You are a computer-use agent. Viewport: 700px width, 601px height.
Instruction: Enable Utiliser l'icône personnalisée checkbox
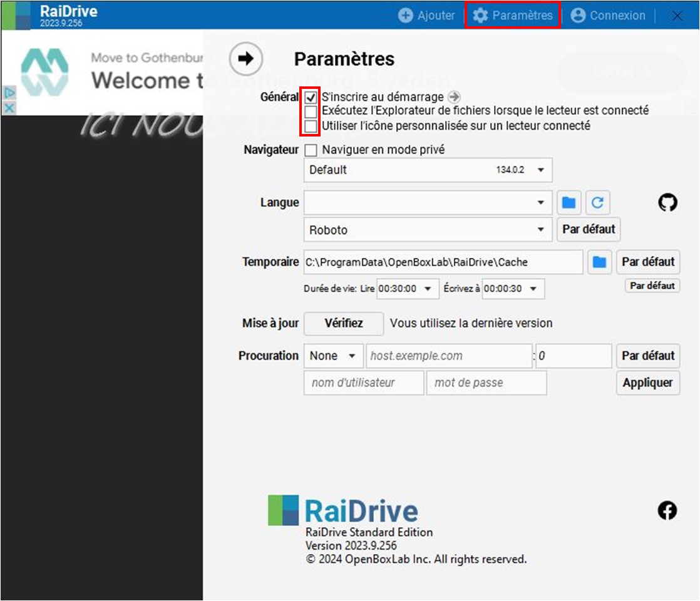coord(311,126)
